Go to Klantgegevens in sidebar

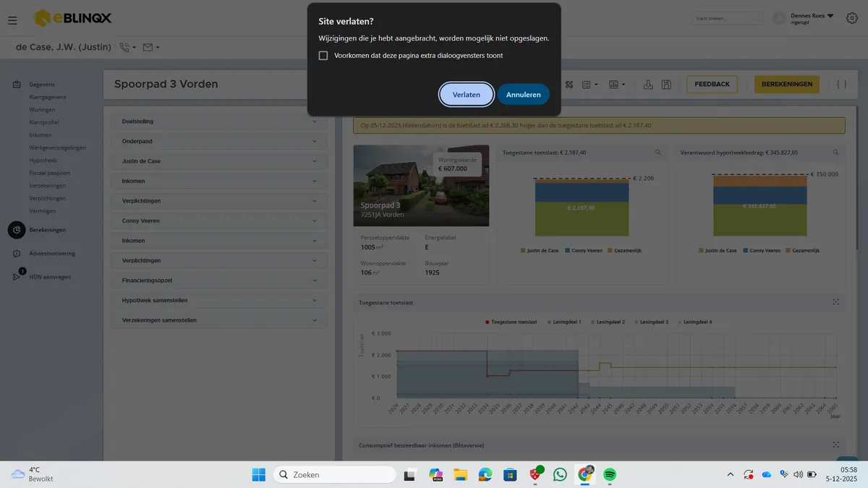pyautogui.click(x=48, y=97)
